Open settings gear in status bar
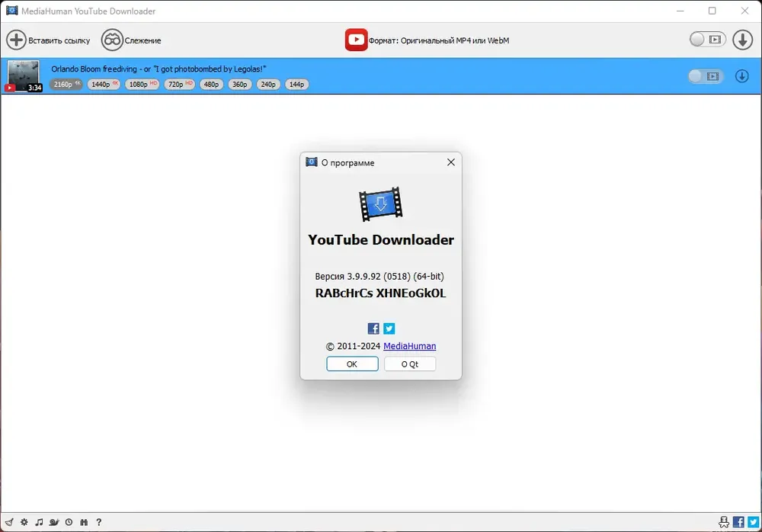This screenshot has width=762, height=532. tap(24, 522)
